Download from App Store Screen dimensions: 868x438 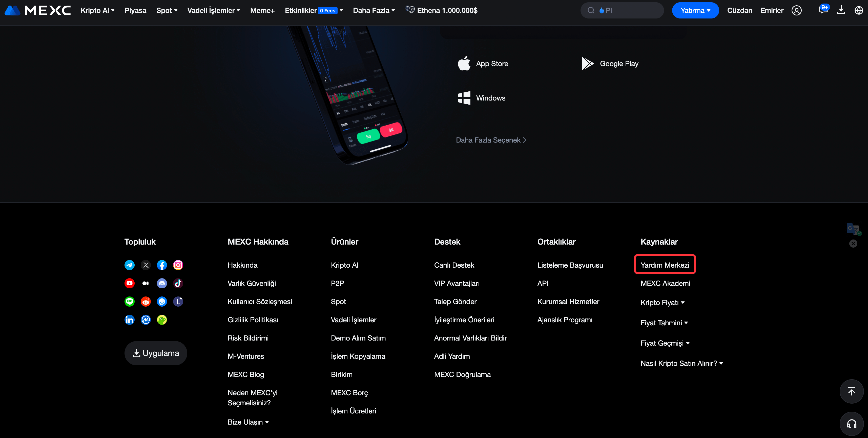[x=483, y=63]
